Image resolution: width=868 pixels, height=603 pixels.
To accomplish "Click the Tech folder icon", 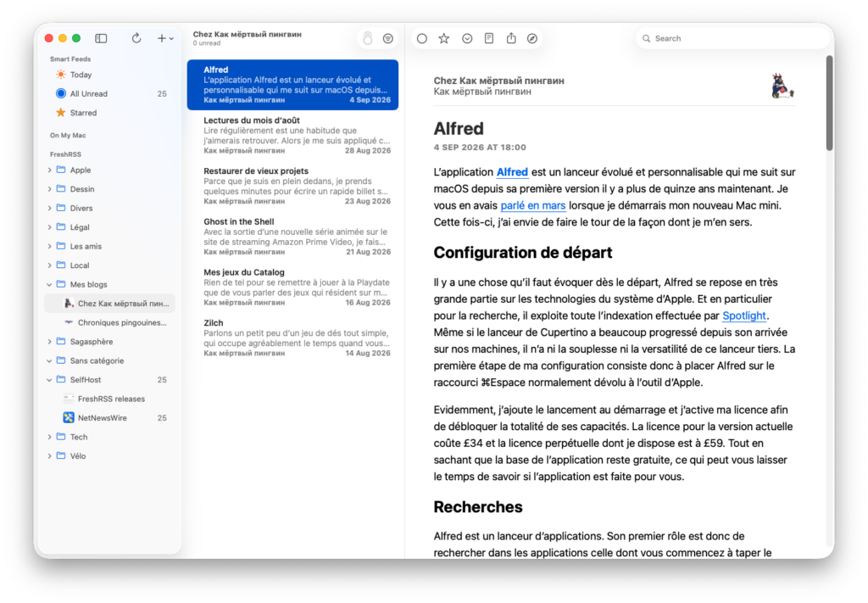I will coord(61,437).
